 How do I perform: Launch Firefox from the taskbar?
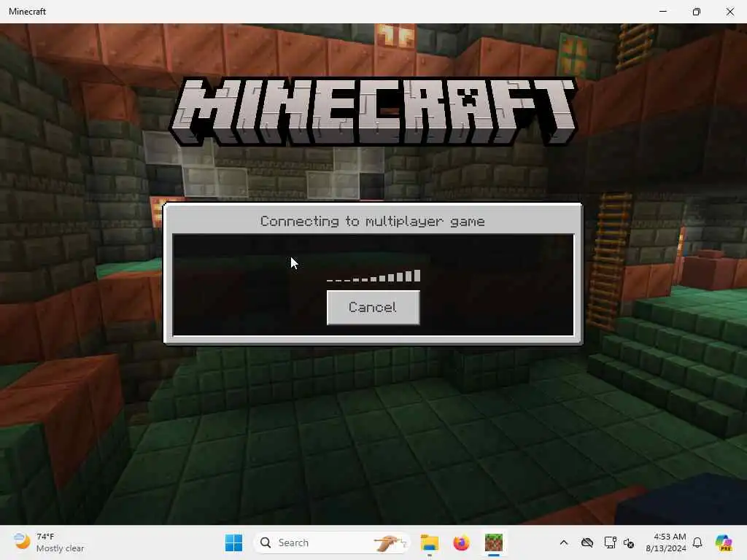461,542
